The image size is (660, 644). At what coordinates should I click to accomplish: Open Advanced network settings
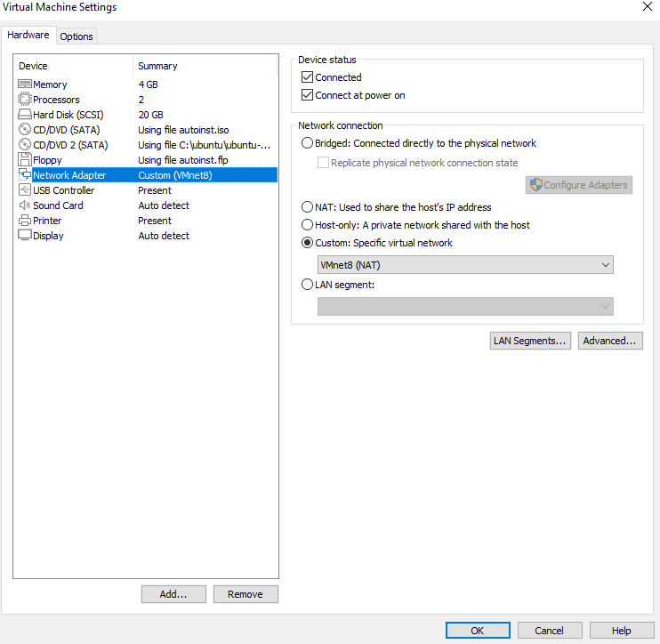pyautogui.click(x=610, y=341)
